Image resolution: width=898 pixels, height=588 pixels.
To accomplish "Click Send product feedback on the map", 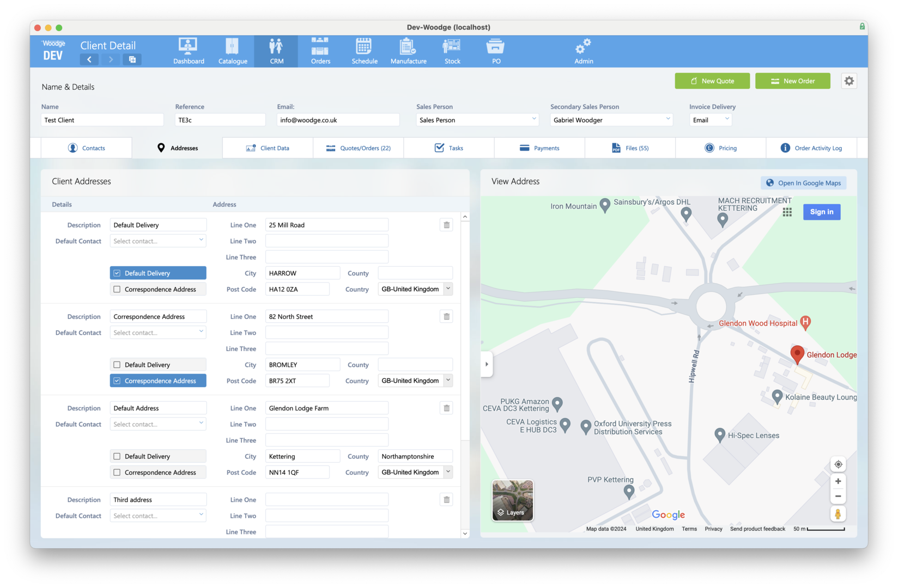I will [x=757, y=529].
